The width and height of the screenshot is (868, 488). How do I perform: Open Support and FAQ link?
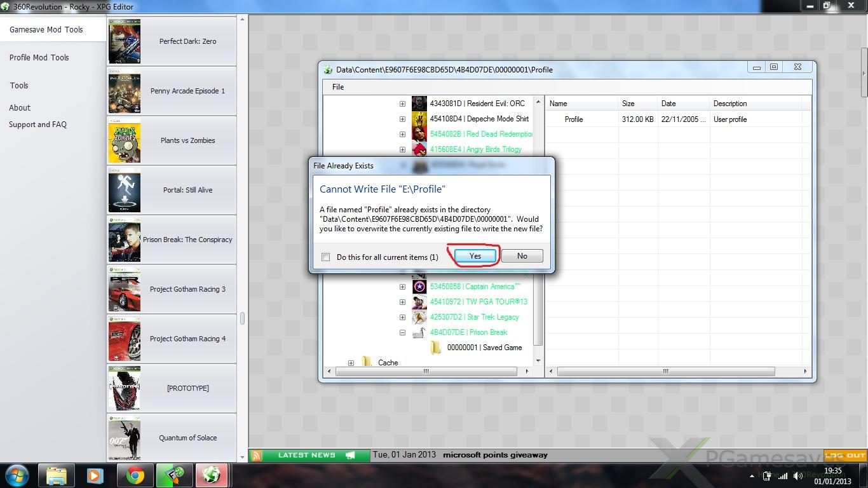click(x=37, y=125)
